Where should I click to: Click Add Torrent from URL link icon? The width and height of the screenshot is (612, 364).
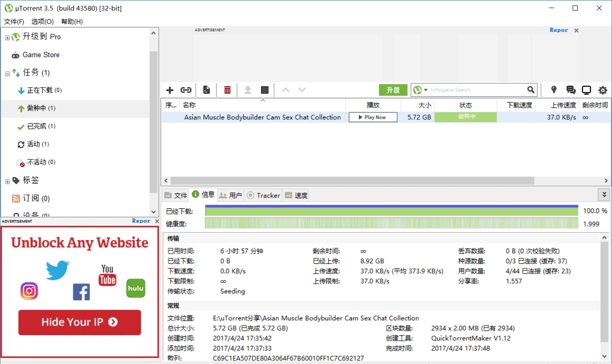(x=186, y=90)
